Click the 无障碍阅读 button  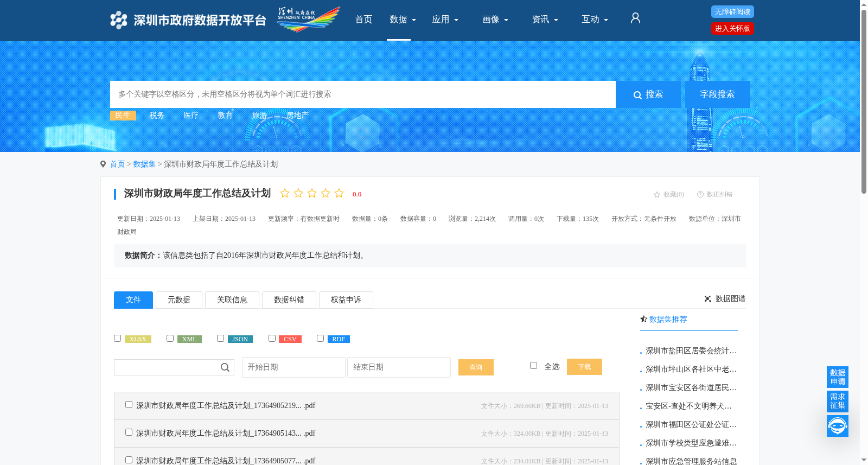coord(732,12)
